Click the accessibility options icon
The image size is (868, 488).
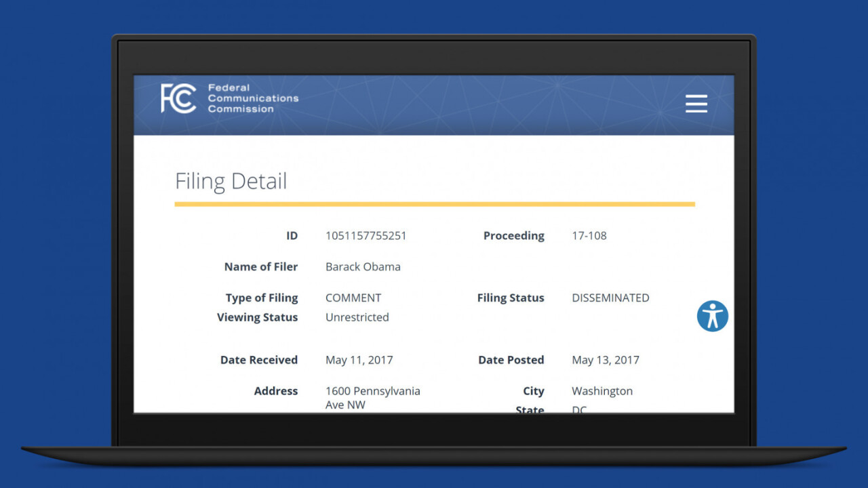click(x=712, y=316)
